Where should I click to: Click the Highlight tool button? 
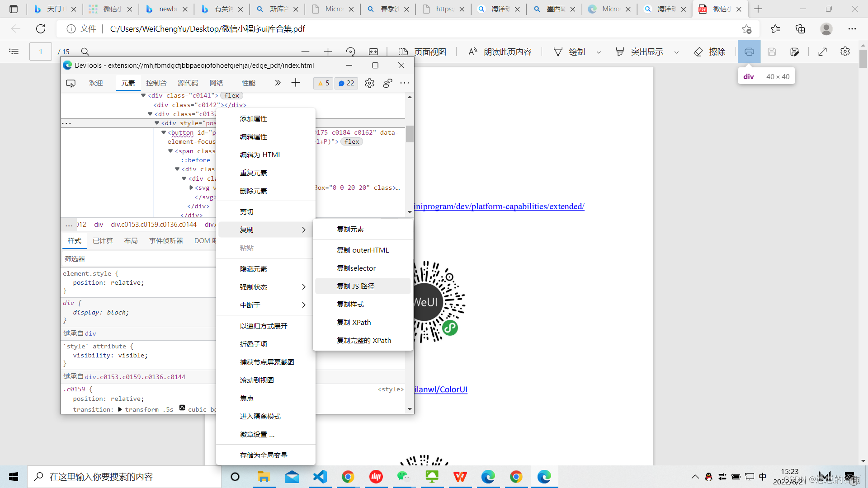tap(640, 52)
